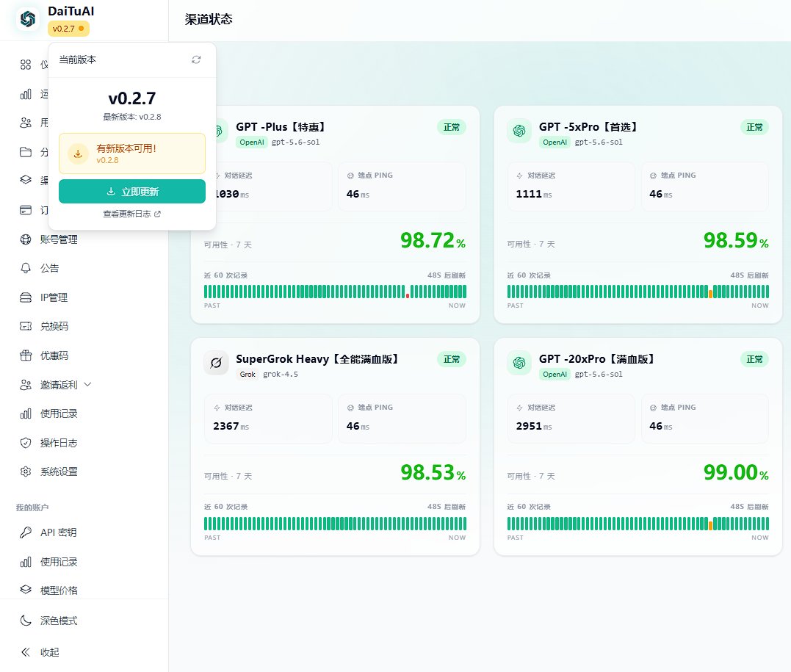Viewport: 791px width, 672px height.
Task: Click the gift icon beside 优惠码
Action: [26, 355]
